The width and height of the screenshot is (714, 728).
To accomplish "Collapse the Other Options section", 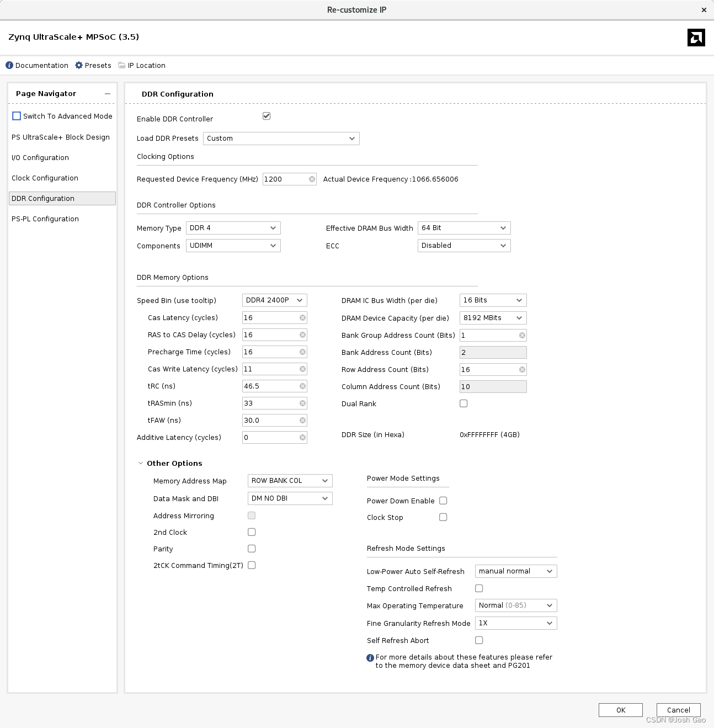I will 141,464.
